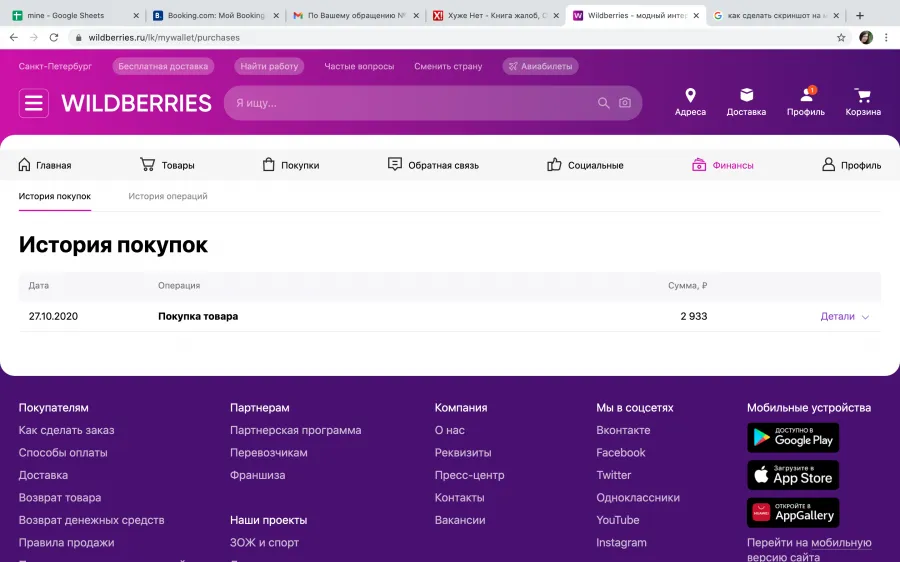The width and height of the screenshot is (900, 562).
Task: Open Вакансии footer link
Action: click(x=460, y=520)
